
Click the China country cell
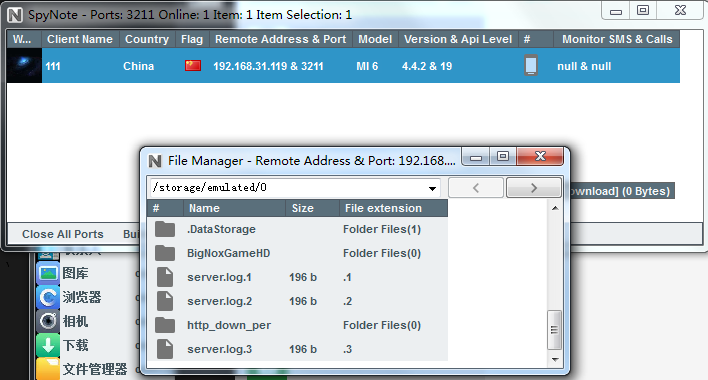[139, 66]
